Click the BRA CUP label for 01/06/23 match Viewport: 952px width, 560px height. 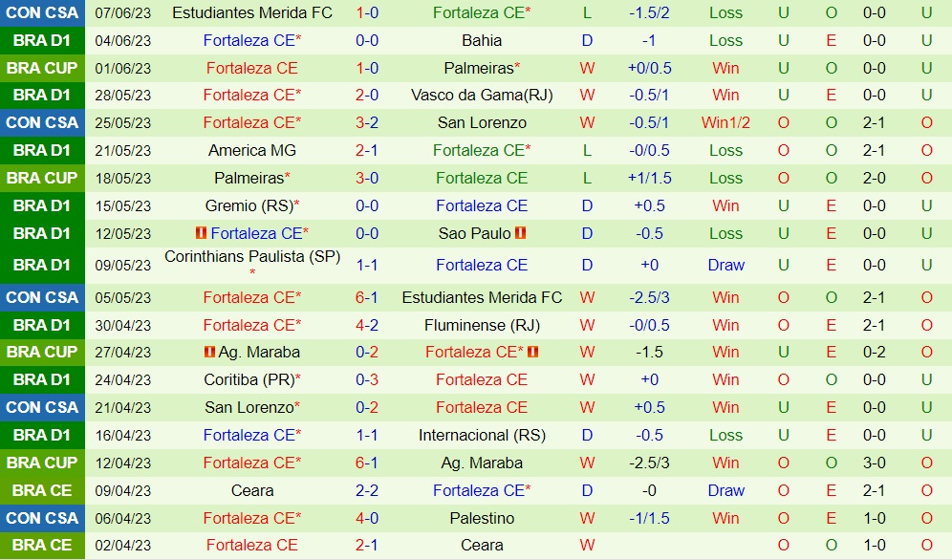[42, 68]
